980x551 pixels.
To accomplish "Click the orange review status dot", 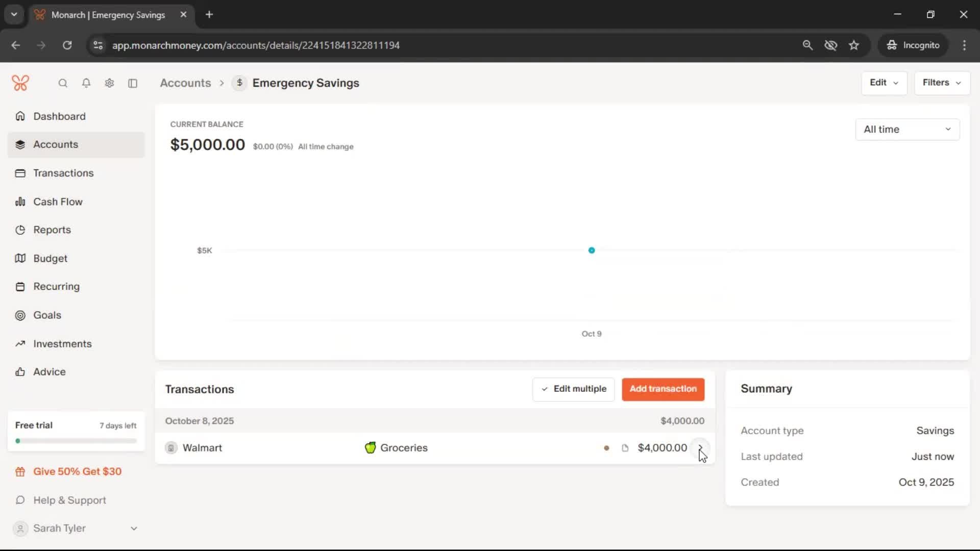I will [606, 448].
